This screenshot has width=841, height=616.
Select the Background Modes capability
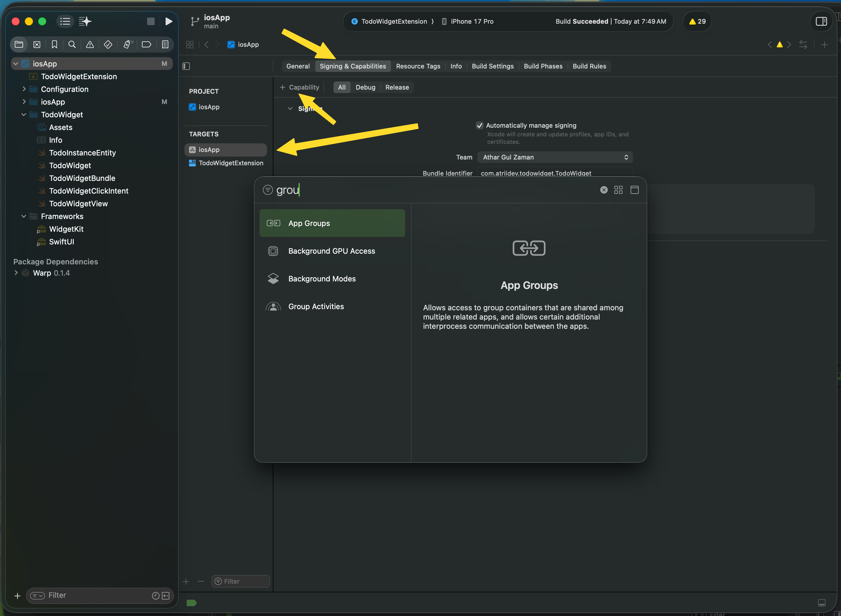tap(332, 279)
